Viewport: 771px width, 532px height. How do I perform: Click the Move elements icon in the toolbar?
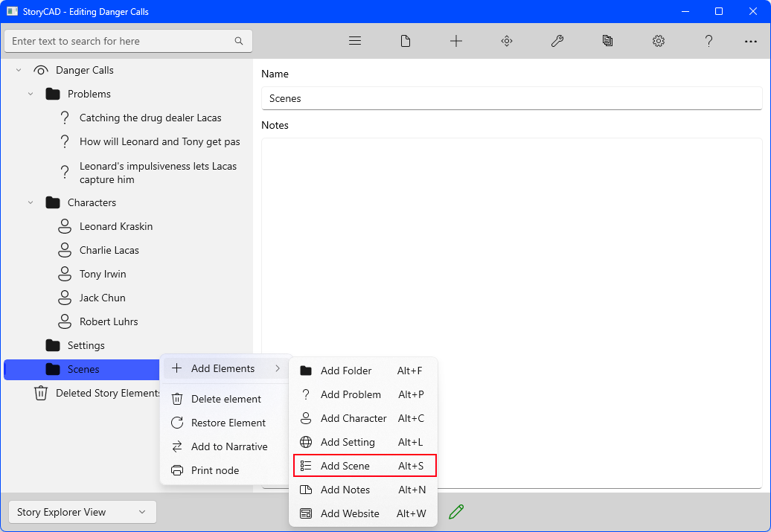coord(507,41)
